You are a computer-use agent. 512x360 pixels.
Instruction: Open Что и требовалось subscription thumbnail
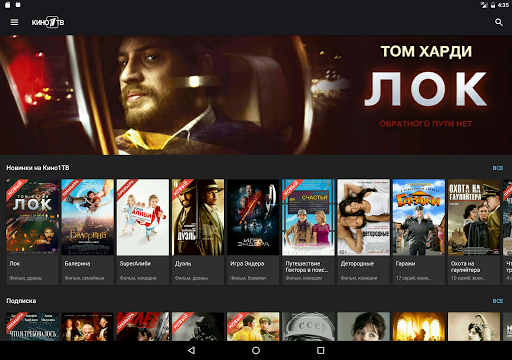point(32,326)
